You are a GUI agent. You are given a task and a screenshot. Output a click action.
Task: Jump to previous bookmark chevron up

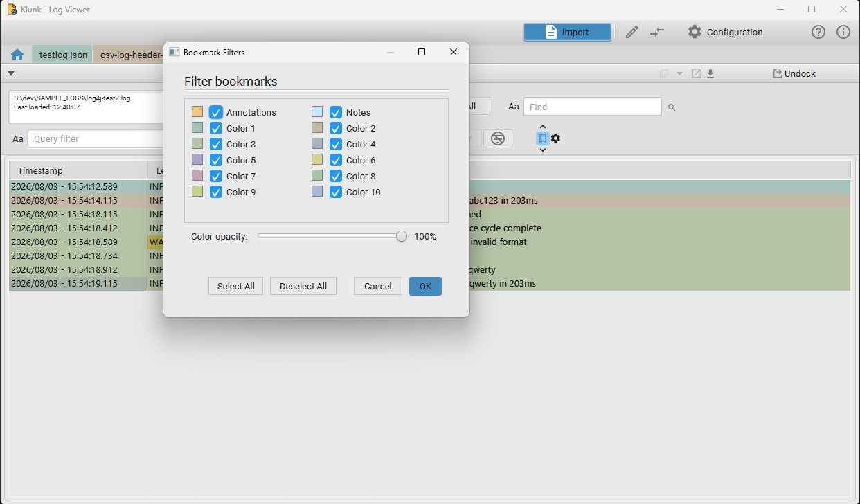543,127
